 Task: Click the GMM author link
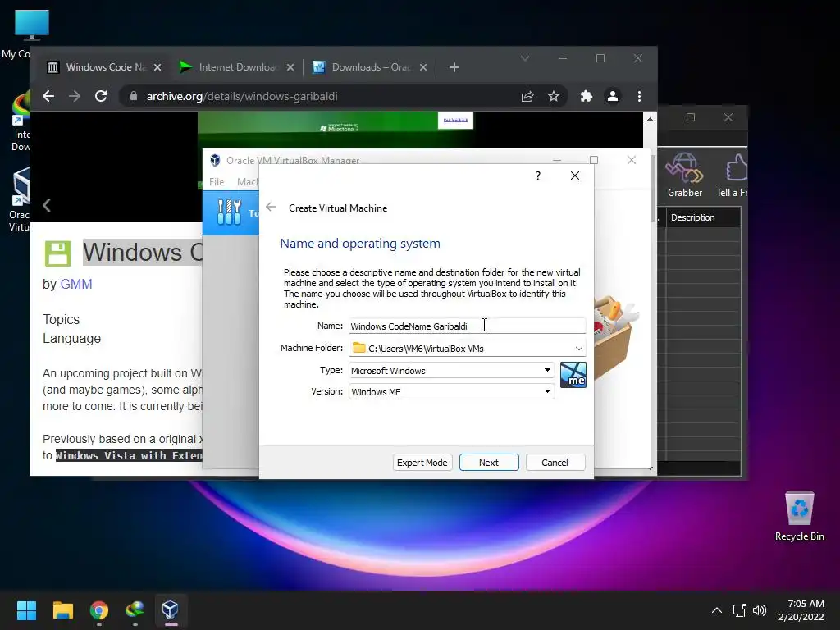tap(76, 284)
